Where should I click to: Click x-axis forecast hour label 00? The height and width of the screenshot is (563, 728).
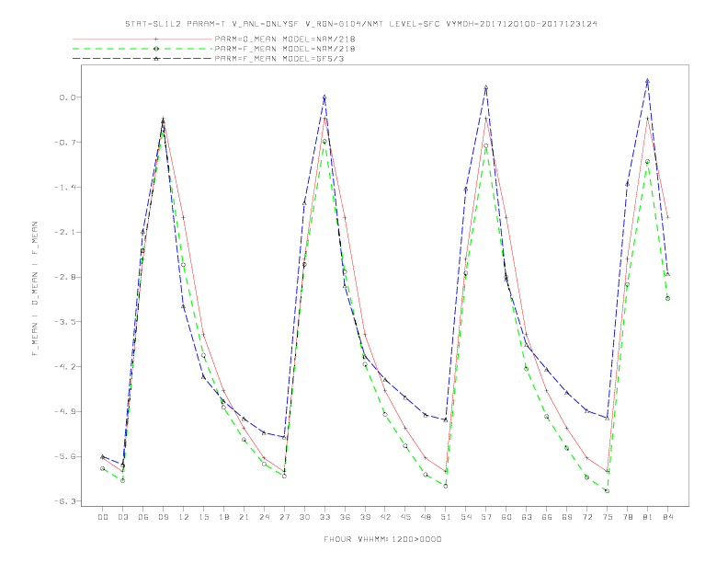[103, 517]
